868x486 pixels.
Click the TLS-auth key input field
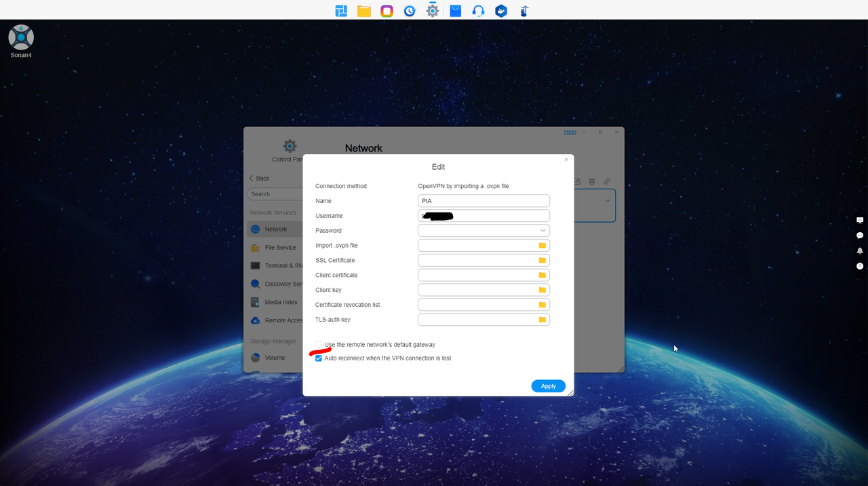tap(484, 320)
